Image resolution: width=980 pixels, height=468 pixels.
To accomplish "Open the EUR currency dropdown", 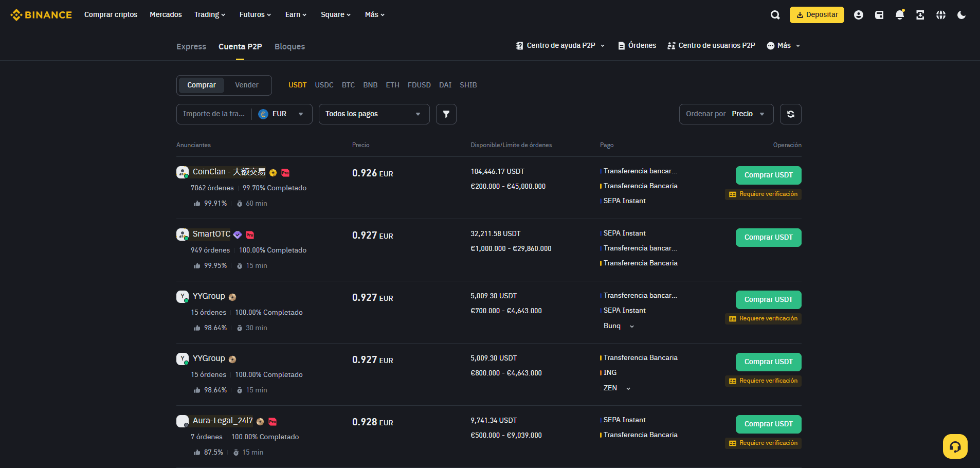I will coord(282,114).
